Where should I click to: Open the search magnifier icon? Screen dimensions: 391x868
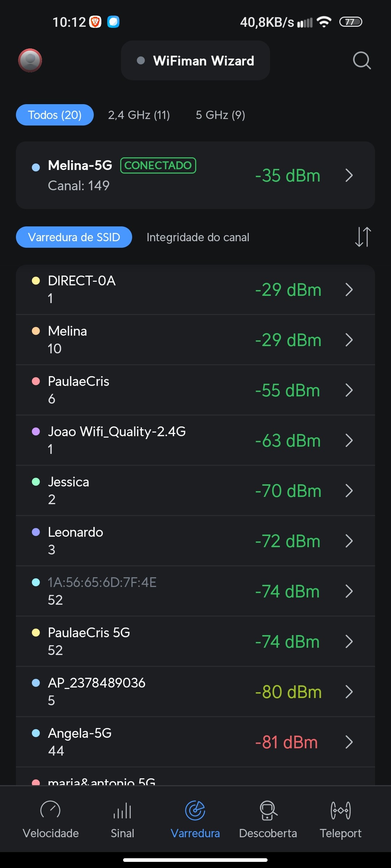[362, 60]
